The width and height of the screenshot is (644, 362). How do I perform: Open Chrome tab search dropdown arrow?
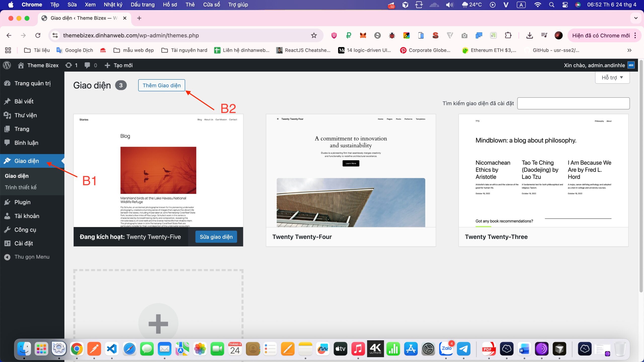click(636, 18)
